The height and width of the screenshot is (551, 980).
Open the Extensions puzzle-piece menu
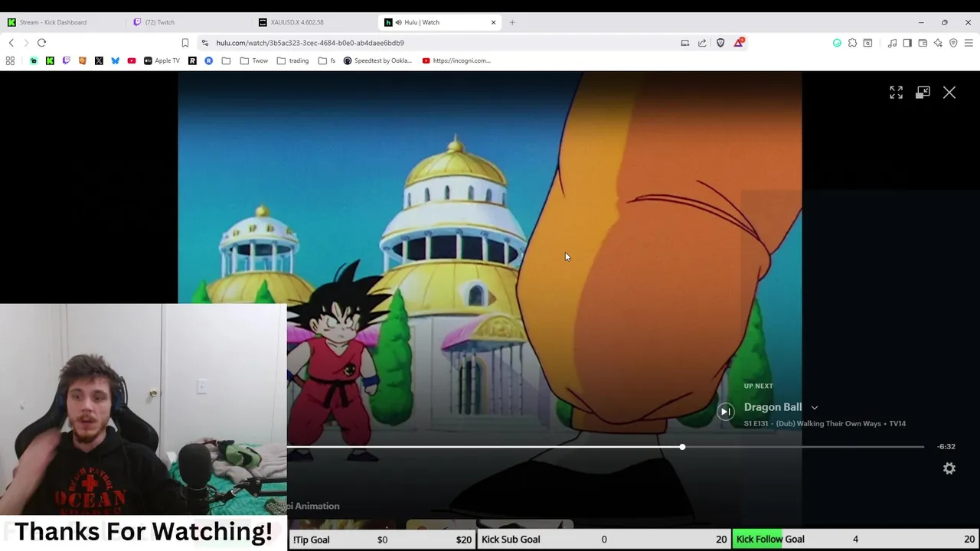(x=852, y=43)
